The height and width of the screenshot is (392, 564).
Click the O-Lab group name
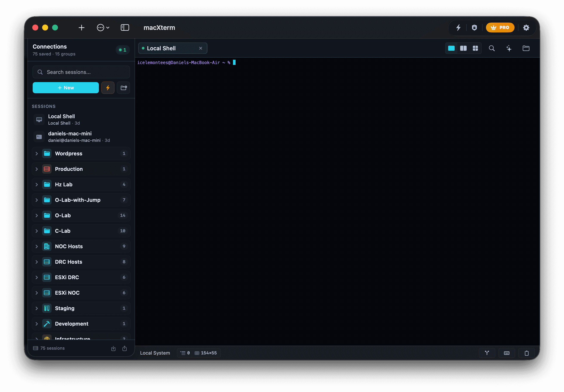click(x=63, y=215)
